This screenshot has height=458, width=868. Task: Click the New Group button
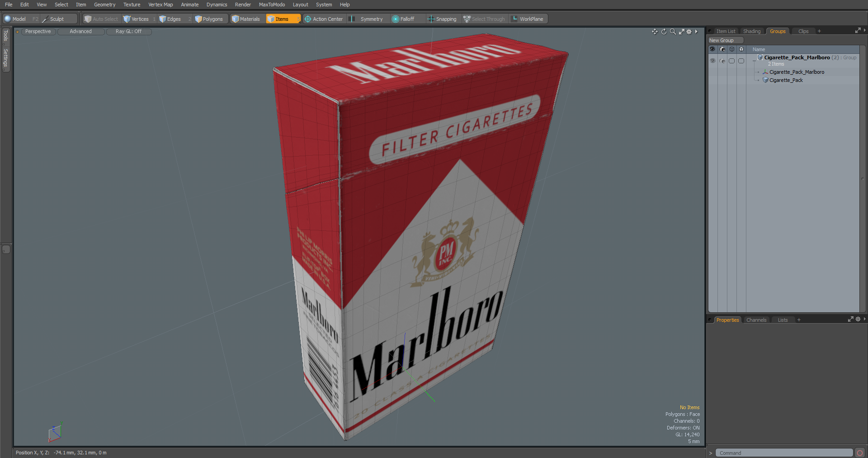click(726, 40)
